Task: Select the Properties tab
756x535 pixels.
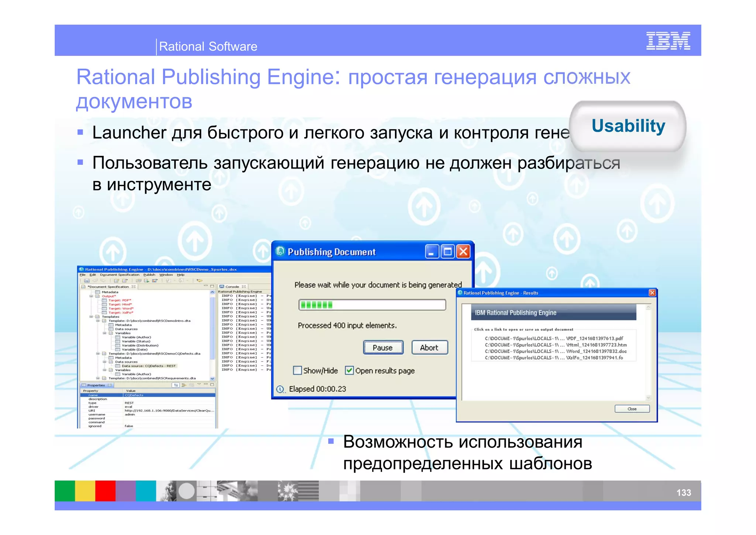Action: tap(96, 385)
